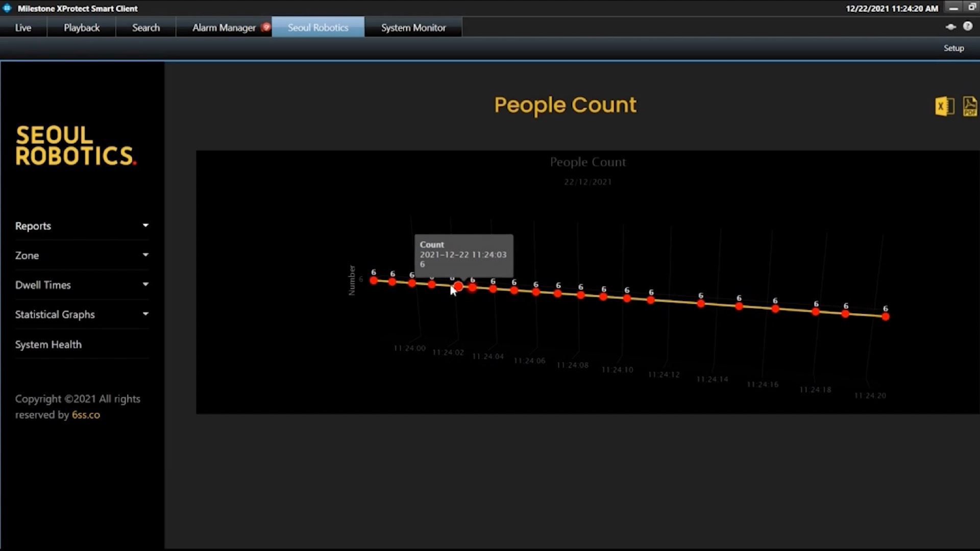Click the date and time in title bar
The height and width of the screenshot is (551, 980).
coord(892,8)
